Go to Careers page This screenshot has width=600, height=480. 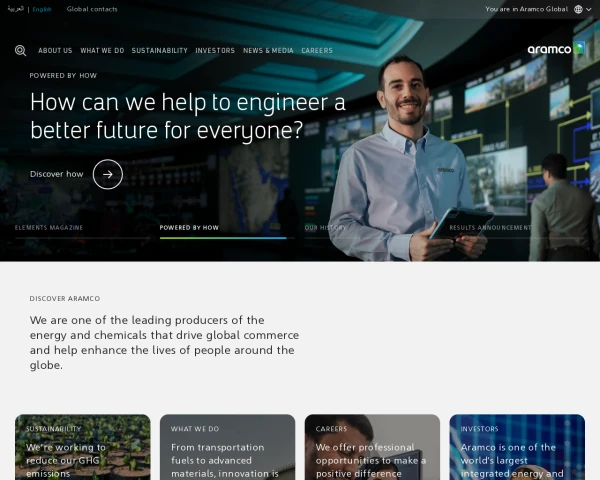[317, 50]
